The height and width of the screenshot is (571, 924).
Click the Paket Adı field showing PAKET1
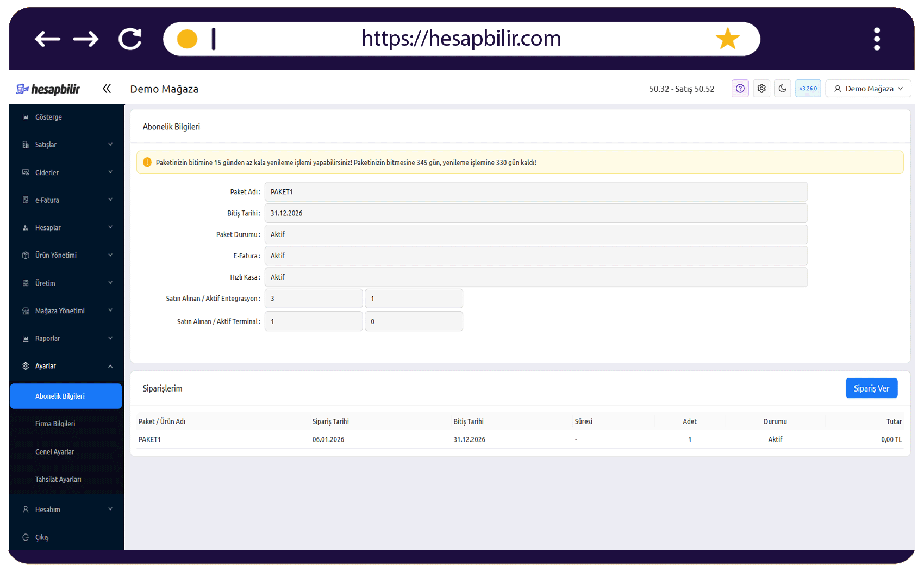536,192
